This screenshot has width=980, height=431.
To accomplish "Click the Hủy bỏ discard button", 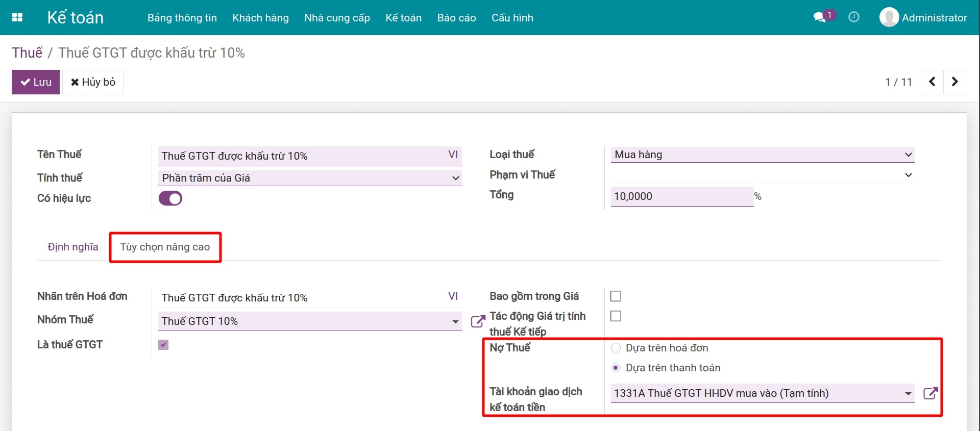I will [x=93, y=82].
